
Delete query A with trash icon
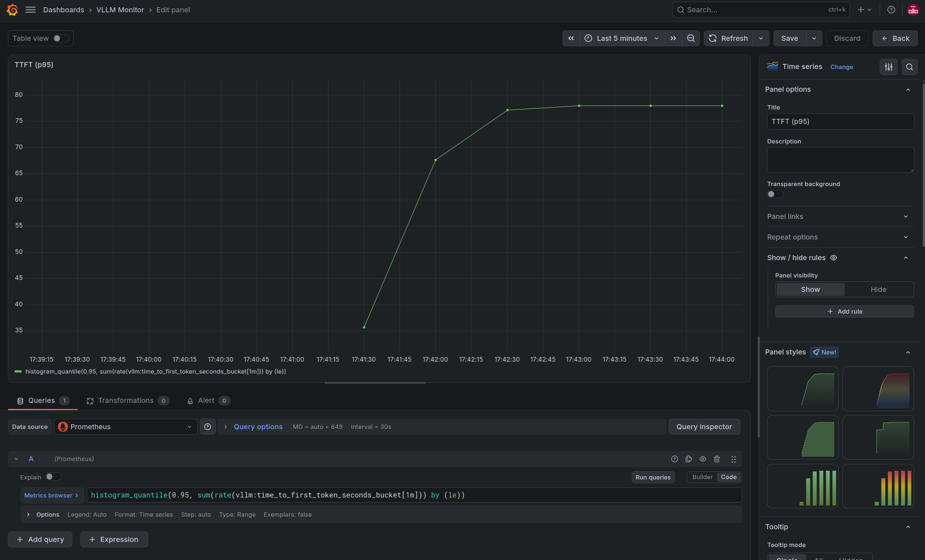[717, 459]
